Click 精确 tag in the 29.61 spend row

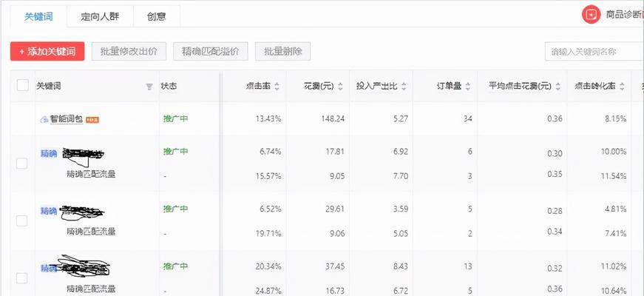[49, 211]
